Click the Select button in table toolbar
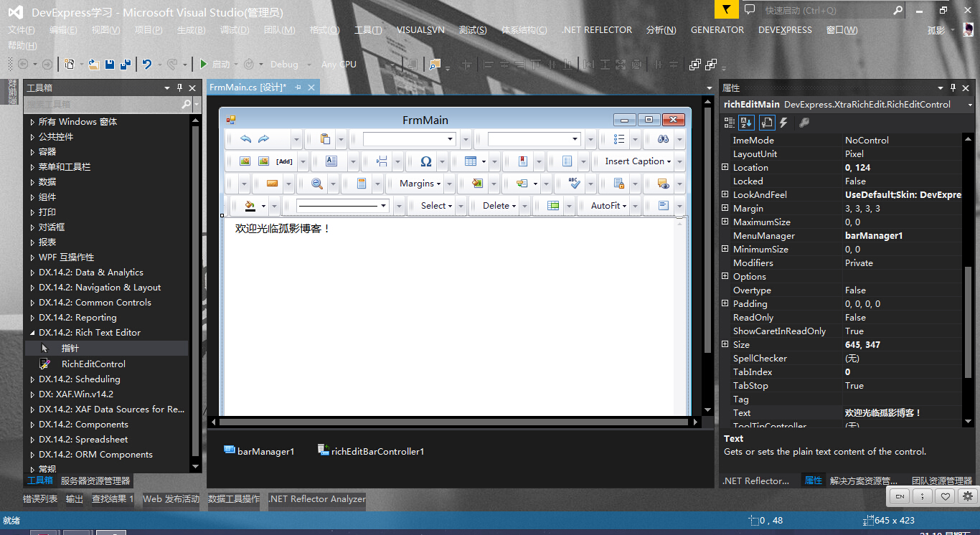 pos(436,206)
